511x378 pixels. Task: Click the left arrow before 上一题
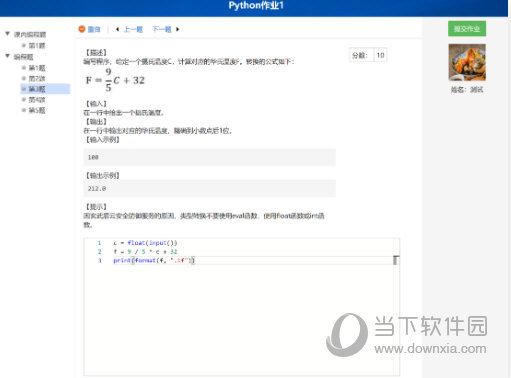(117, 29)
